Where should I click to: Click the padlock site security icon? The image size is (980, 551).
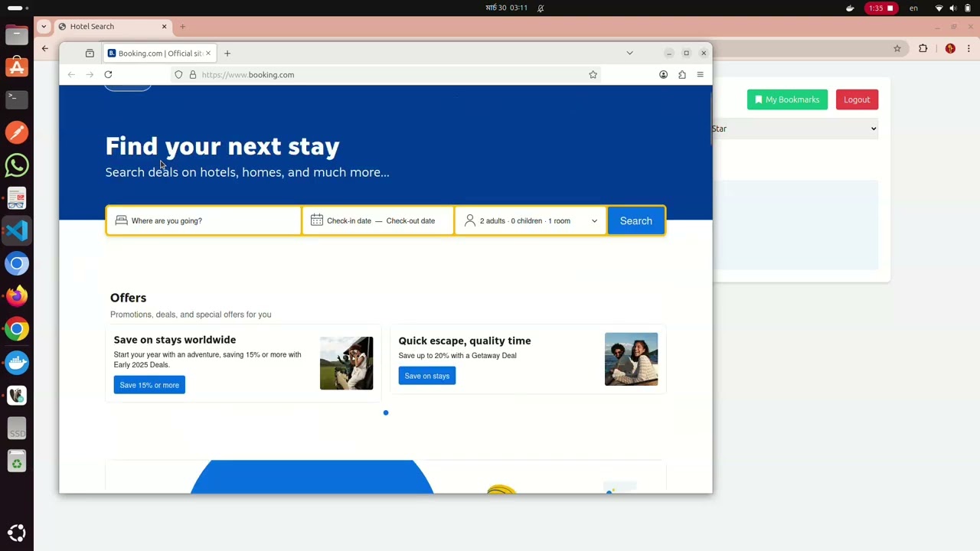[193, 74]
